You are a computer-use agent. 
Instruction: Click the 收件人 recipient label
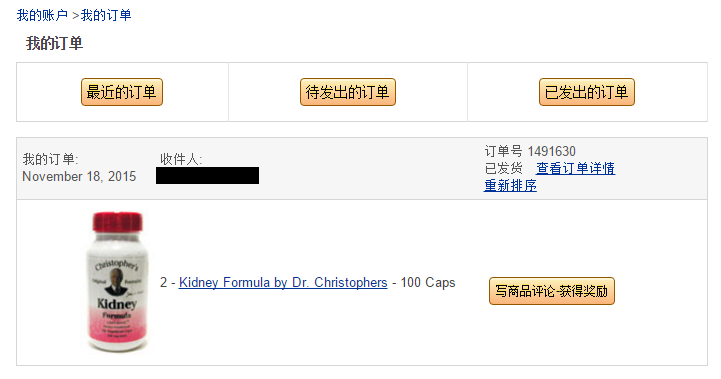point(181,160)
